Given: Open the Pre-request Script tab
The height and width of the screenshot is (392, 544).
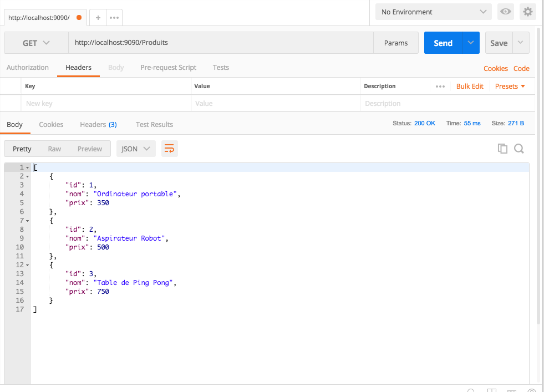Looking at the screenshot, I should point(168,67).
